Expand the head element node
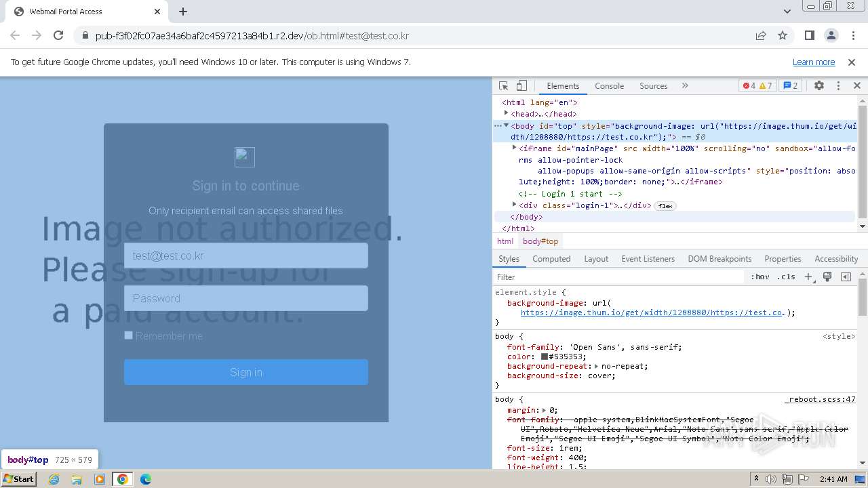 click(x=506, y=114)
